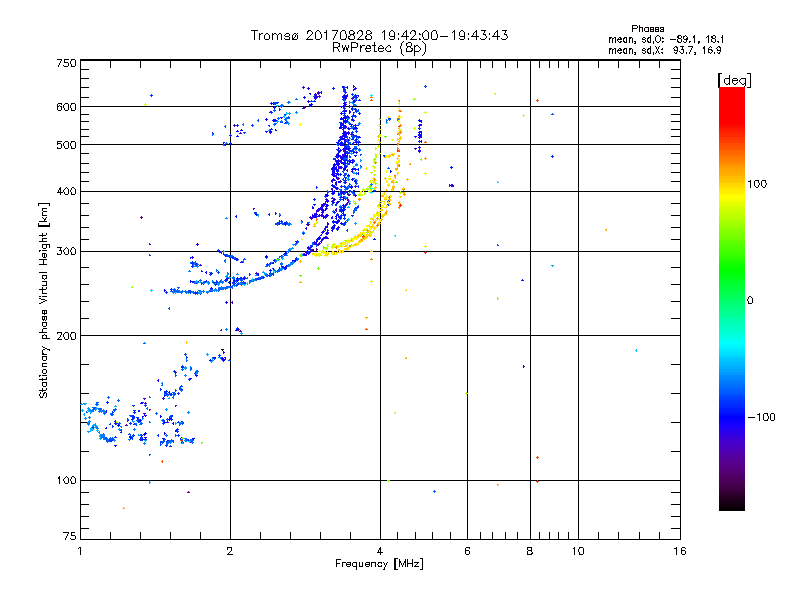
Task: Click the '2' x-axis tick label
Action: (x=230, y=551)
